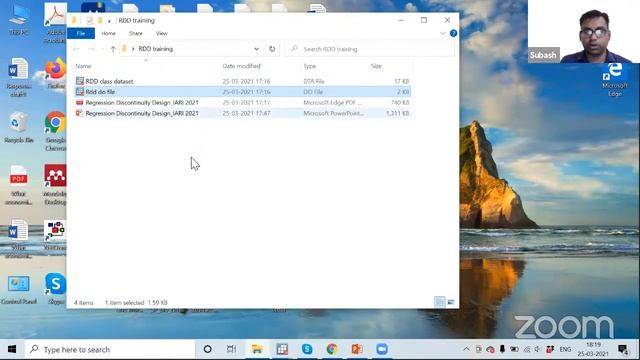The height and width of the screenshot is (360, 640).
Task: Click the Forward navigation arrow
Action: [91, 49]
